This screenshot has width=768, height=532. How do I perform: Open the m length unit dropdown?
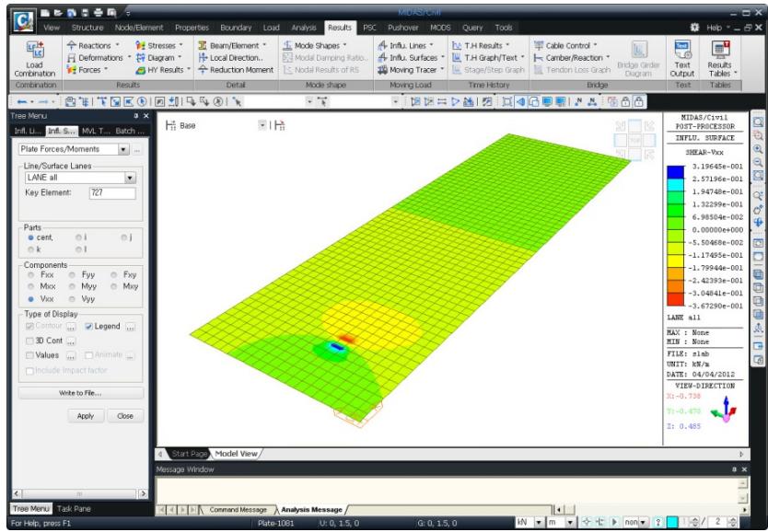pyautogui.click(x=570, y=522)
